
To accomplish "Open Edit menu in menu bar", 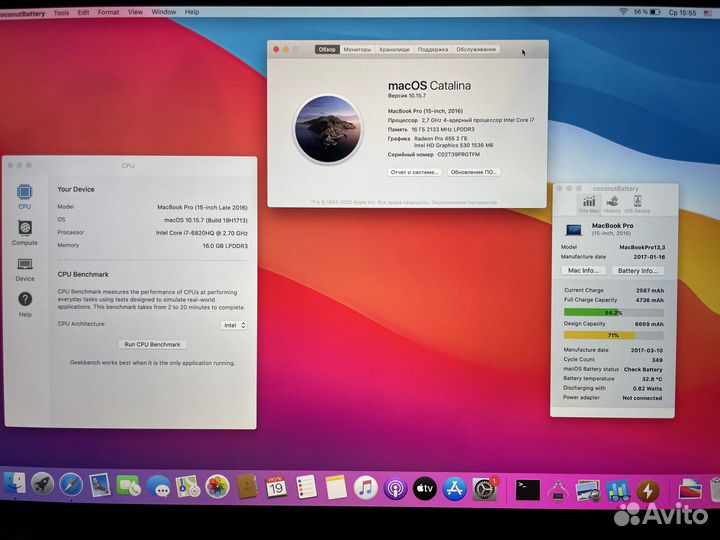I will click(x=84, y=12).
